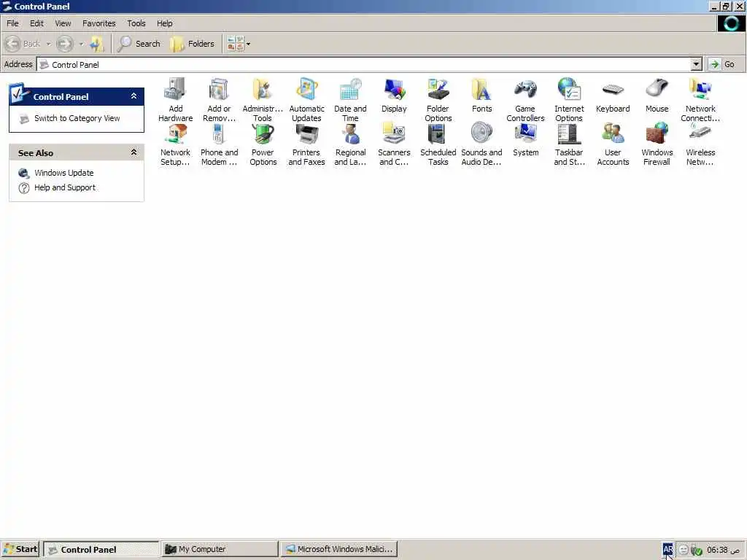Collapse the Control Panel side pane
The height and width of the screenshot is (560, 747).
134,96
